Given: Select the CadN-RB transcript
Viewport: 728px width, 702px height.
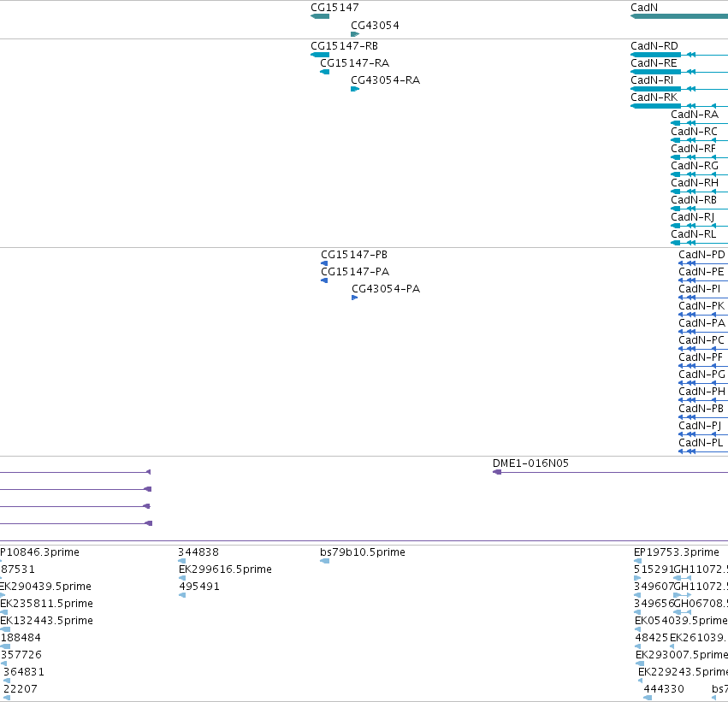Looking at the screenshot, I should (x=699, y=209).
